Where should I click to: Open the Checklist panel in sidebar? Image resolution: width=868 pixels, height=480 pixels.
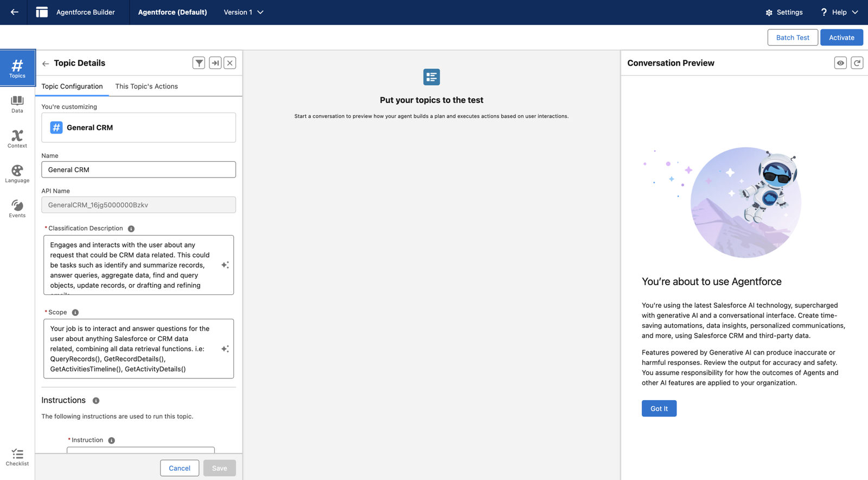(x=17, y=457)
